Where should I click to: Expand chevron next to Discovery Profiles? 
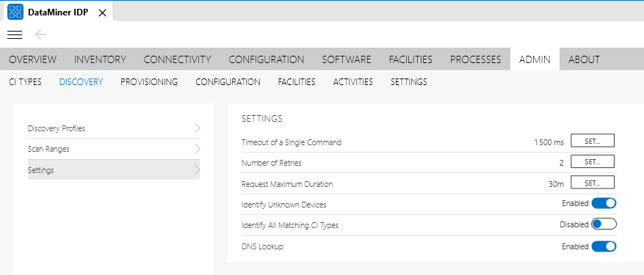[197, 128]
